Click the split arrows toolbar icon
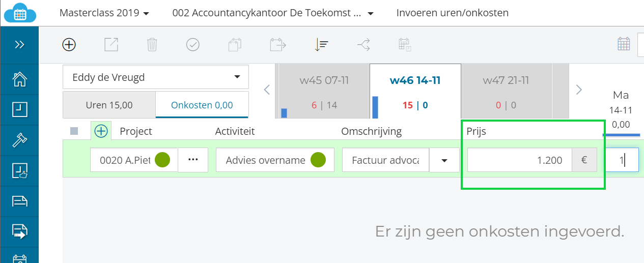The width and height of the screenshot is (644, 263). 363,45
